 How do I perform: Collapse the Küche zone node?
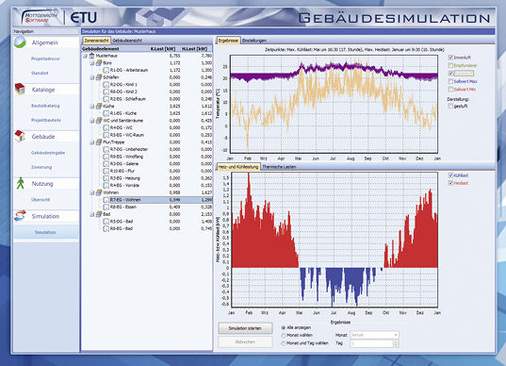[x=92, y=106]
